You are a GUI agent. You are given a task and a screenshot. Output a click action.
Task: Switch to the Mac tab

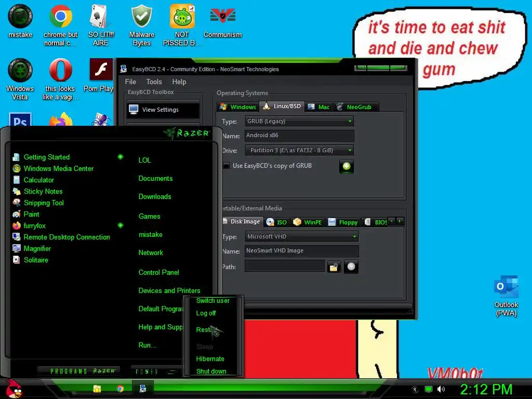[318, 107]
